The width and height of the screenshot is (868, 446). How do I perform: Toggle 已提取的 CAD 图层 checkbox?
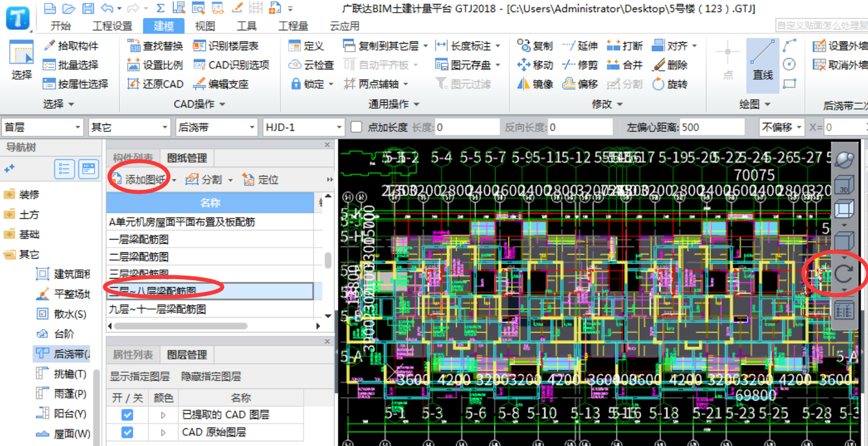pos(127,414)
